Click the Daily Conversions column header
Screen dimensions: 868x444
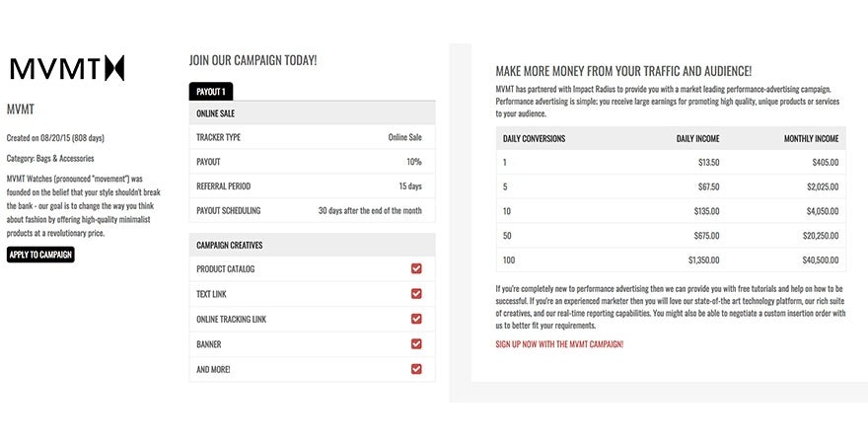coord(534,139)
